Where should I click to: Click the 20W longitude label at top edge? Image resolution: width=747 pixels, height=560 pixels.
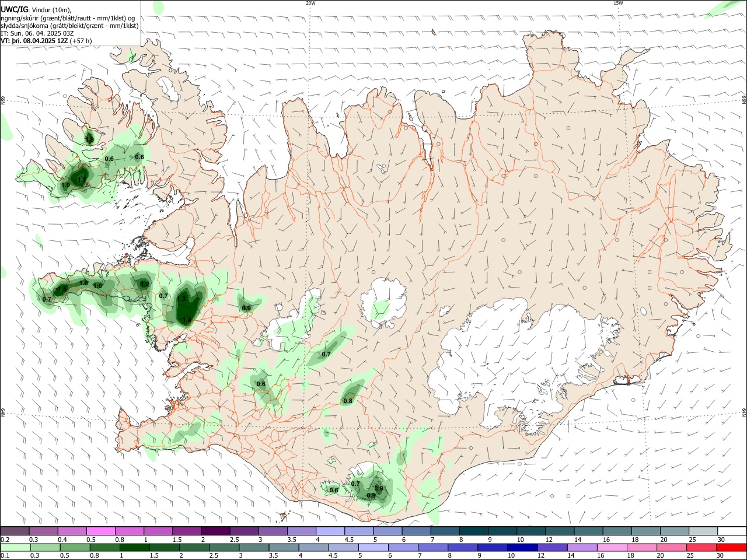pos(310,3)
